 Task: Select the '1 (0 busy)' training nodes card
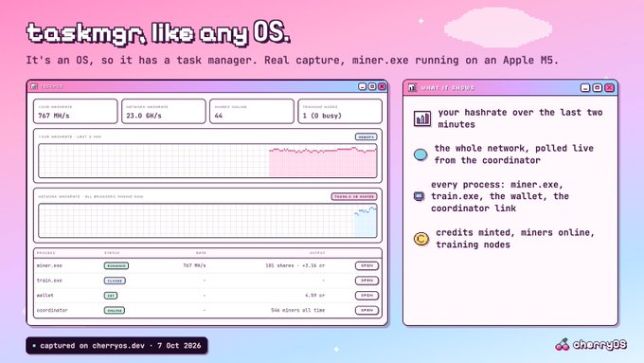click(340, 111)
